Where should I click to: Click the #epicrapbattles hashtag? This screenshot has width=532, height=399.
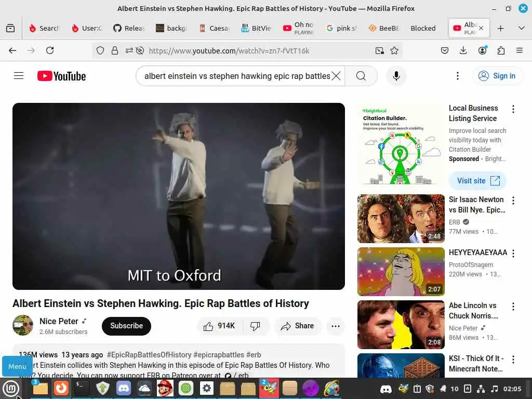(x=219, y=354)
